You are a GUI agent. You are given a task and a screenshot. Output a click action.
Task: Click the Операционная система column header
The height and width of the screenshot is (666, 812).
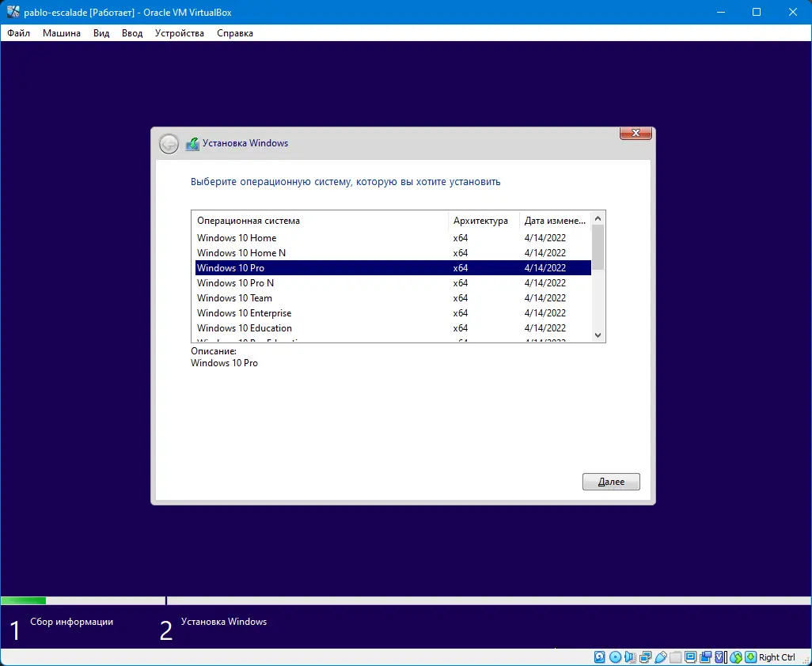point(320,221)
